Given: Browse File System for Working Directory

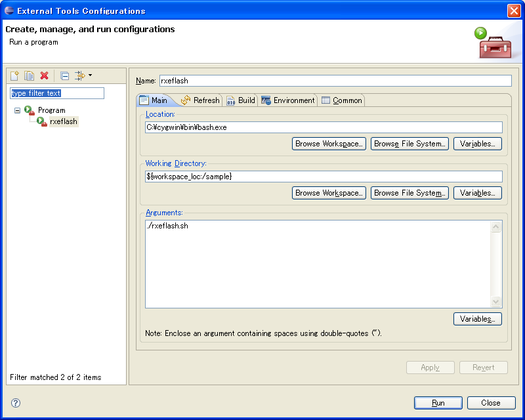Looking at the screenshot, I should pyautogui.click(x=409, y=193).
